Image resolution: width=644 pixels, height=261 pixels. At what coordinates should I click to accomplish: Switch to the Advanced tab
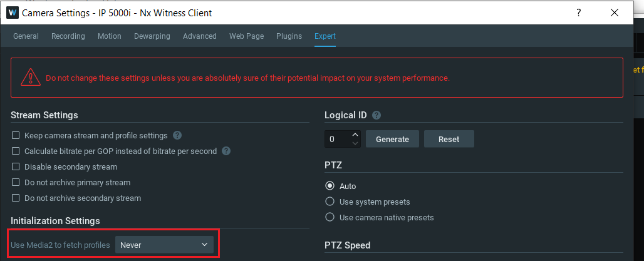point(200,36)
